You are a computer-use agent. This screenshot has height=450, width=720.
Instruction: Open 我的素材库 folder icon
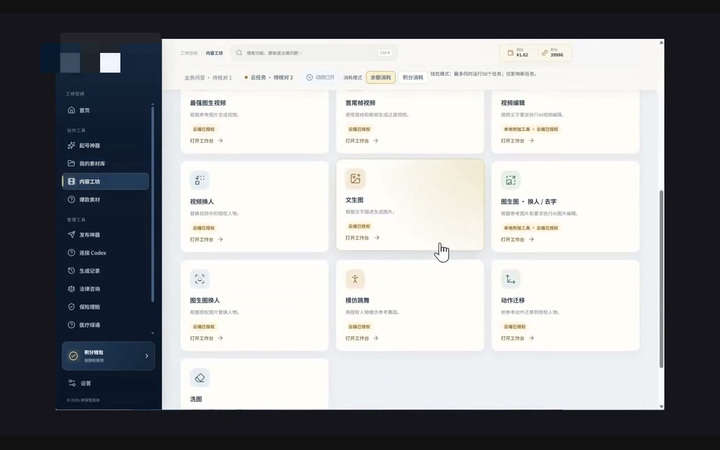[71, 163]
